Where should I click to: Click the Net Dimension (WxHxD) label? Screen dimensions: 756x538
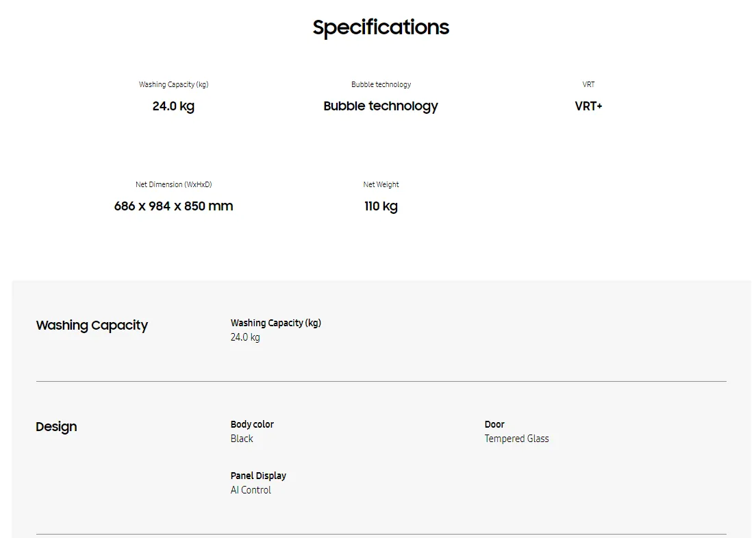click(x=173, y=185)
